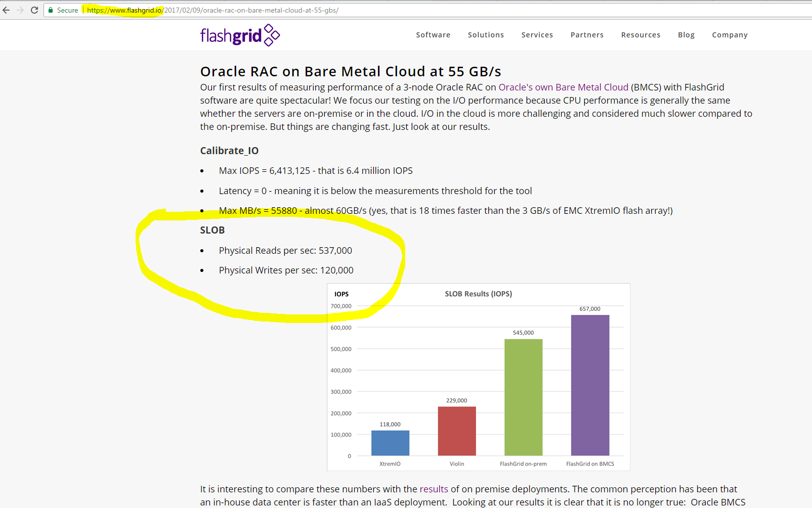Image resolution: width=812 pixels, height=508 pixels.
Task: Click the browser back arrow
Action: point(6,10)
